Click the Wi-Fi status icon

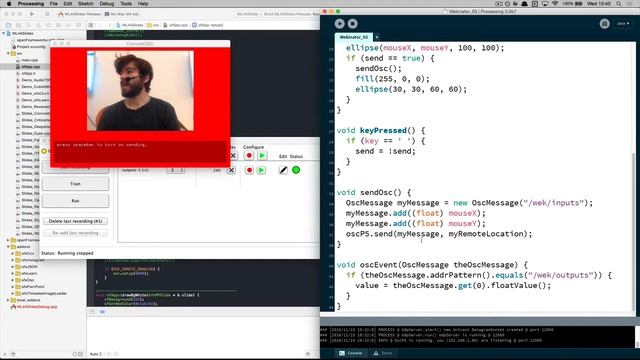[555, 4]
